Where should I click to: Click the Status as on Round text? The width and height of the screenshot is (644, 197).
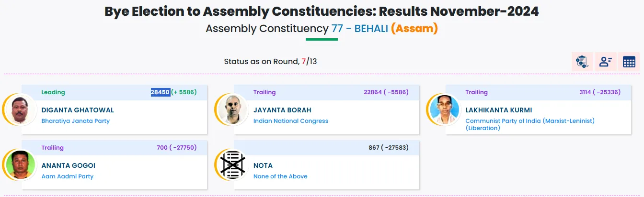(x=262, y=62)
